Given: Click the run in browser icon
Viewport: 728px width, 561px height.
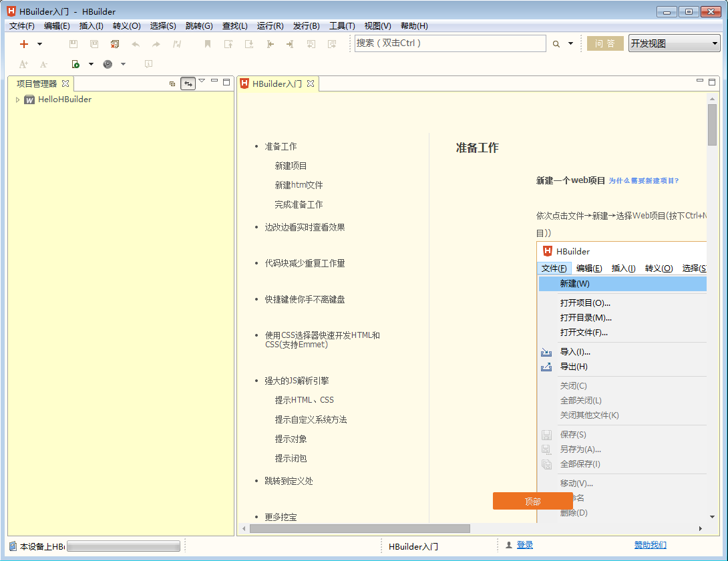Looking at the screenshot, I should [x=75, y=64].
